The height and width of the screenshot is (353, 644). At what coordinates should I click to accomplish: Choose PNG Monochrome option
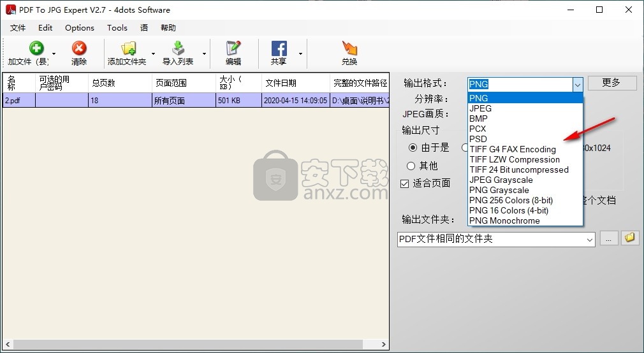(525, 221)
